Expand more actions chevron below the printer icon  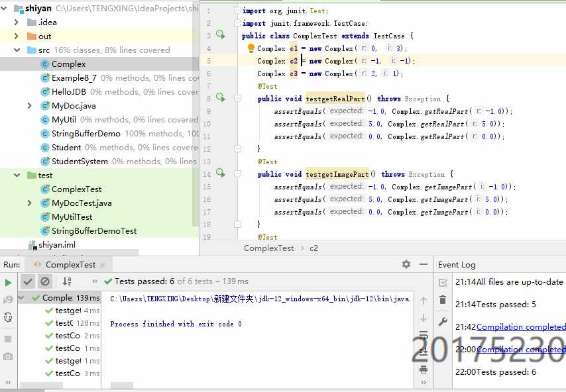point(424,382)
